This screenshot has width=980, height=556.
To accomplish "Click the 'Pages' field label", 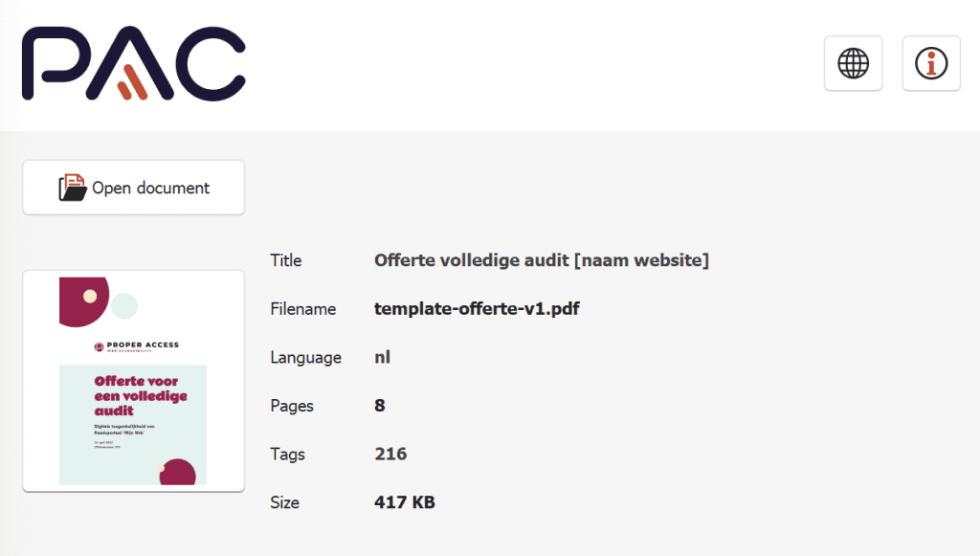I will click(292, 406).
